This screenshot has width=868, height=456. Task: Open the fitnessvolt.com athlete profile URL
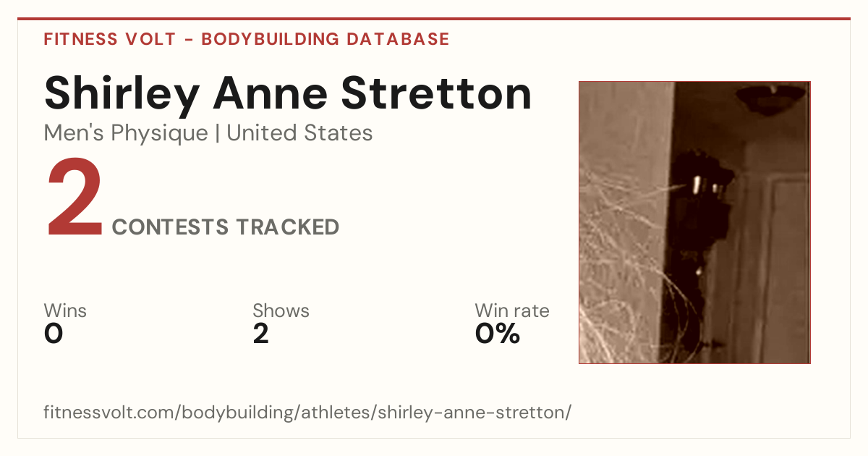pyautogui.click(x=307, y=413)
